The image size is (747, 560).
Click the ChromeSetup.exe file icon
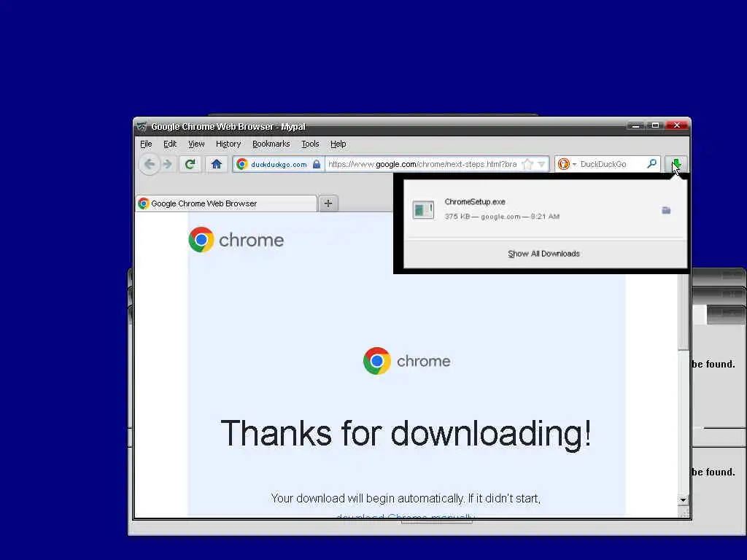pos(423,209)
